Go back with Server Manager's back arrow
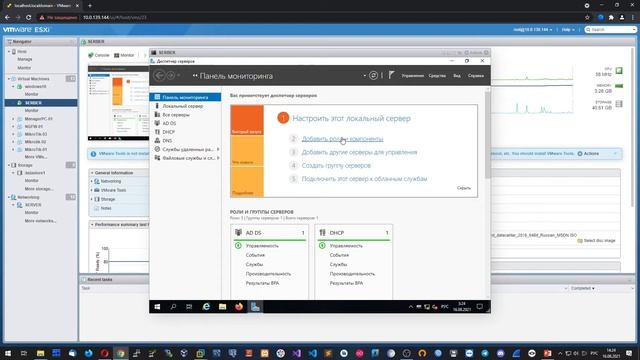This screenshot has width=640, height=360. click(x=160, y=76)
